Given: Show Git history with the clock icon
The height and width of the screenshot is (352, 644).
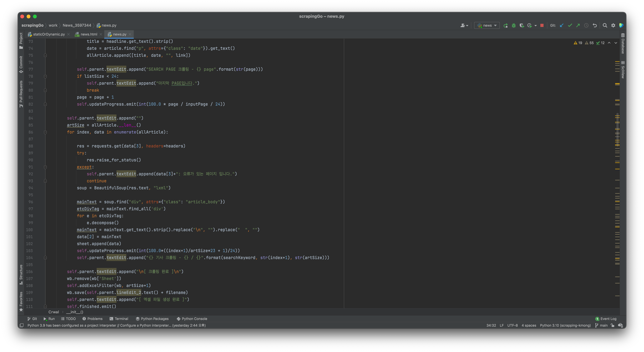Looking at the screenshot, I should pos(586,25).
